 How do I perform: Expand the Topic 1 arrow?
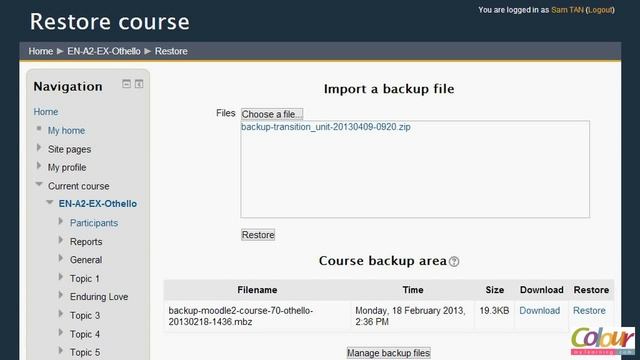pyautogui.click(x=61, y=277)
